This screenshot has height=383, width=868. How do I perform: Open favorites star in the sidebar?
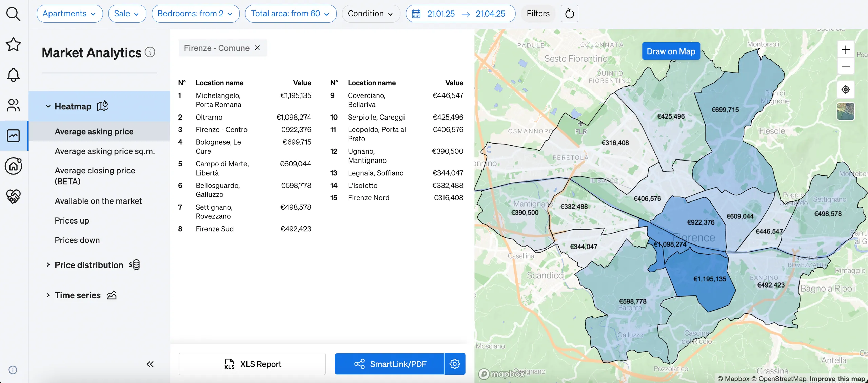click(x=14, y=44)
